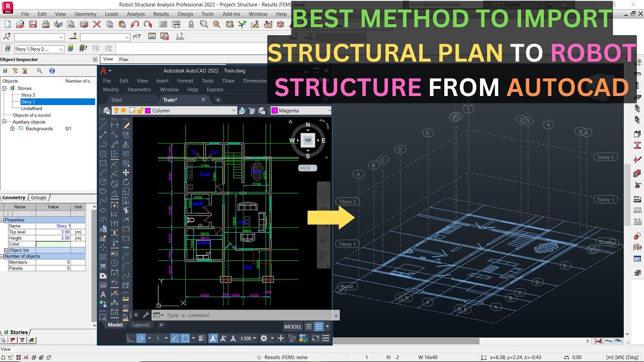The height and width of the screenshot is (362, 644).
Task: Collapse the Stories tree node
Action: tap(5, 88)
